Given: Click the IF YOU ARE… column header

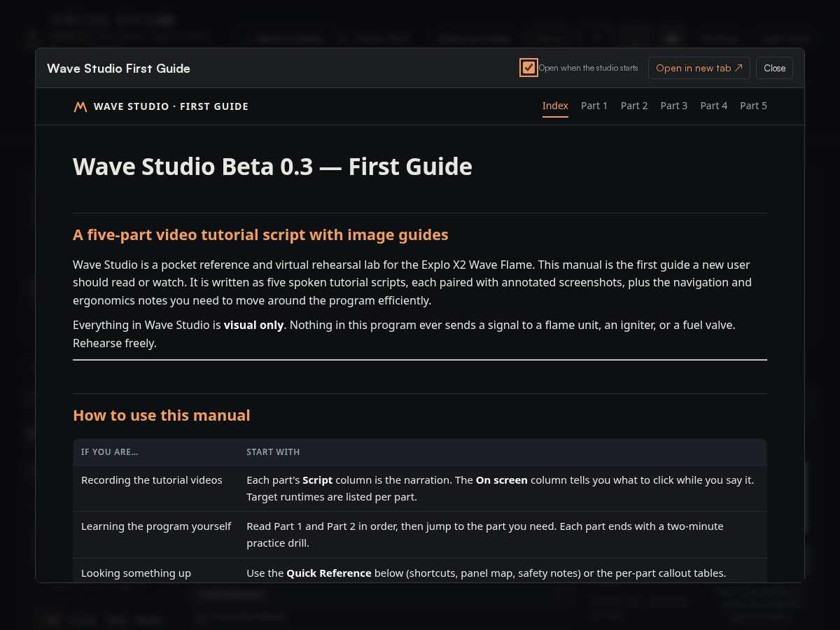Looking at the screenshot, I should [110, 452].
